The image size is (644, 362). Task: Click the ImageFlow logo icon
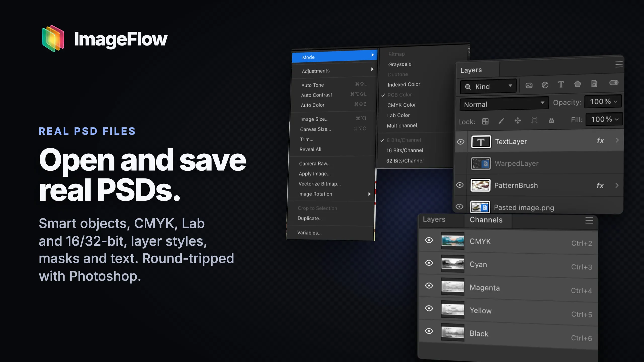(53, 38)
